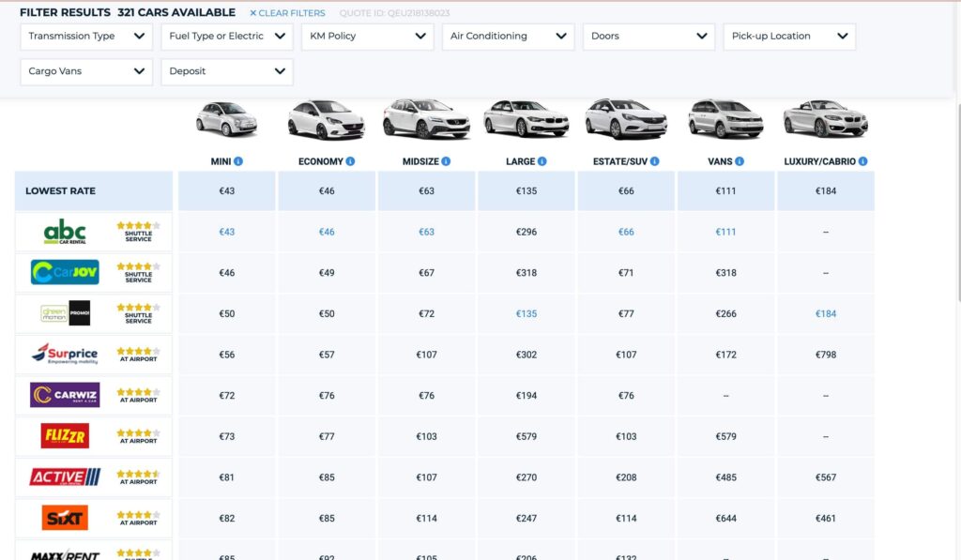The image size is (961, 560).
Task: Click the ECONOMY column header
Action: point(321,161)
